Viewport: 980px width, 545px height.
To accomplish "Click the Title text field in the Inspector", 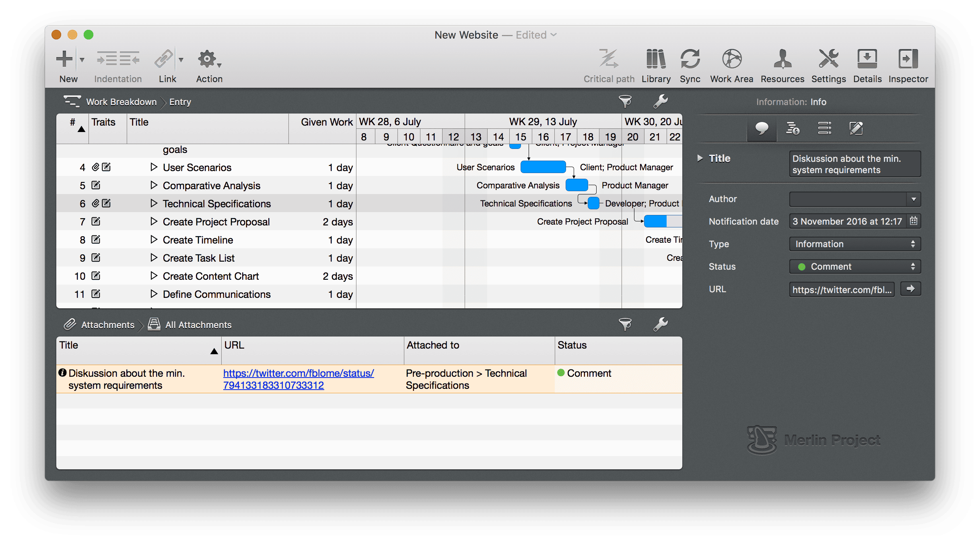I will click(854, 164).
